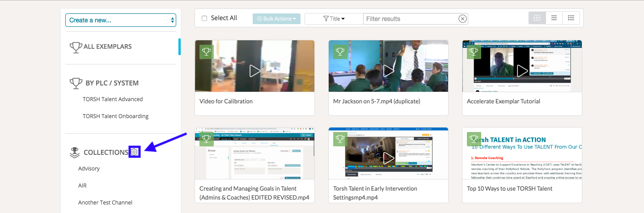644x213 pixels.
Task: Open the Another Test Channel collection
Action: tap(105, 203)
